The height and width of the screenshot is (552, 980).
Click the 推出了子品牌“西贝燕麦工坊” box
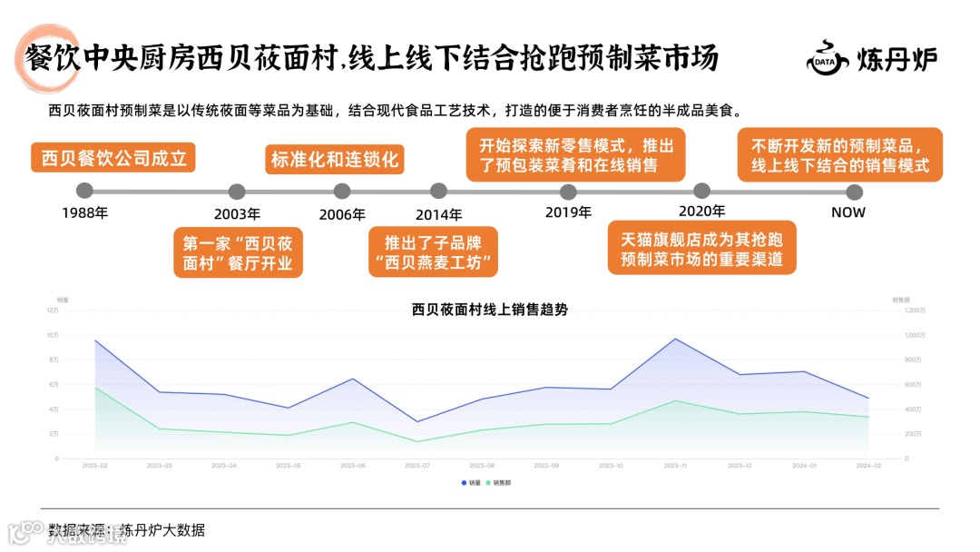point(433,251)
